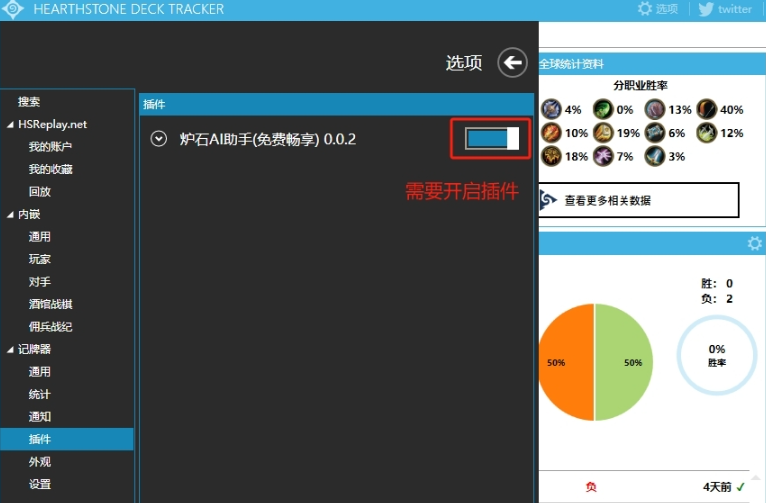Click the orange 50% pie chart slice
This screenshot has height=503, width=766.
[567, 362]
